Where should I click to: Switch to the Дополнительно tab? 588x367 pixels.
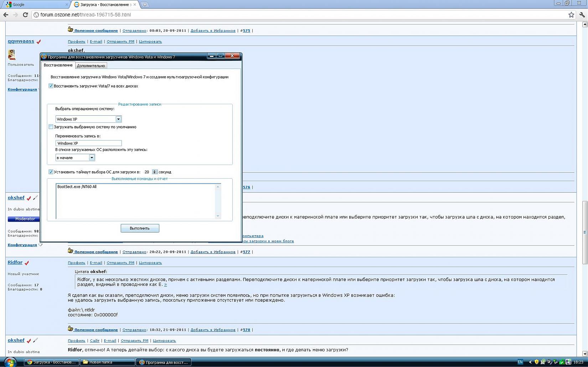coord(91,65)
